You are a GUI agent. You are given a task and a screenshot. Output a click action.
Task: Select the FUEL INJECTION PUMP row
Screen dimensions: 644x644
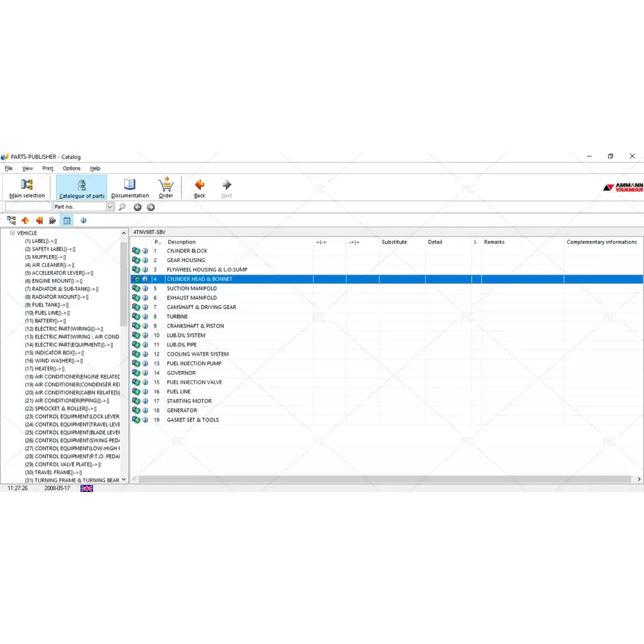194,363
